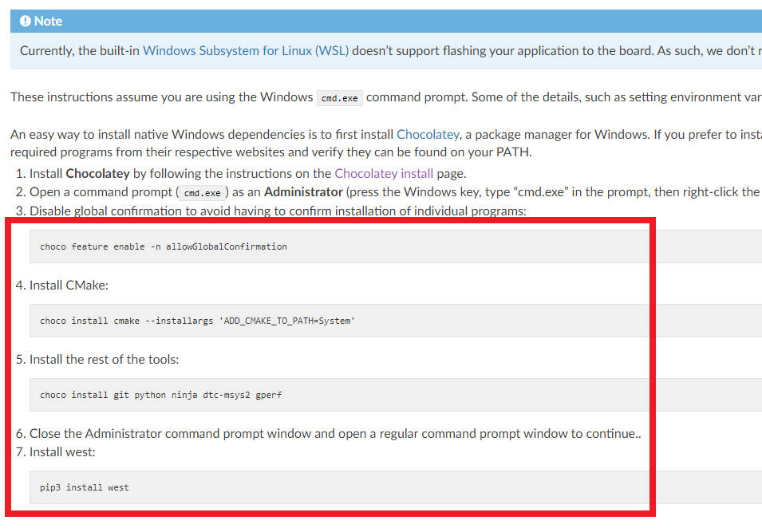This screenshot has height=532, width=762.
Task: Click the 'Disable global confirmation' step text
Action: tap(278, 211)
